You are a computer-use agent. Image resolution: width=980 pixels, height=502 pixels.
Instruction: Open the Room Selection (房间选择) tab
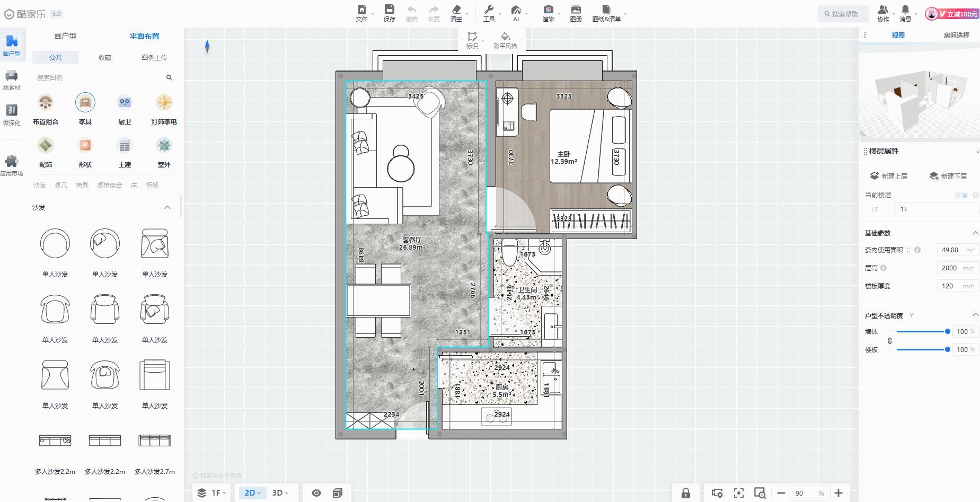956,36
